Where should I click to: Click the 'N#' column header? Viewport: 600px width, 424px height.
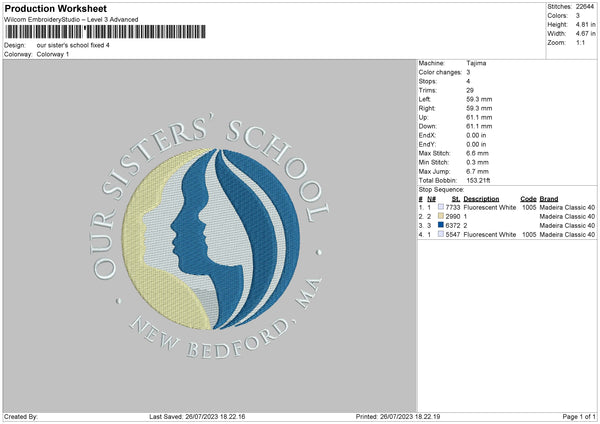point(431,199)
